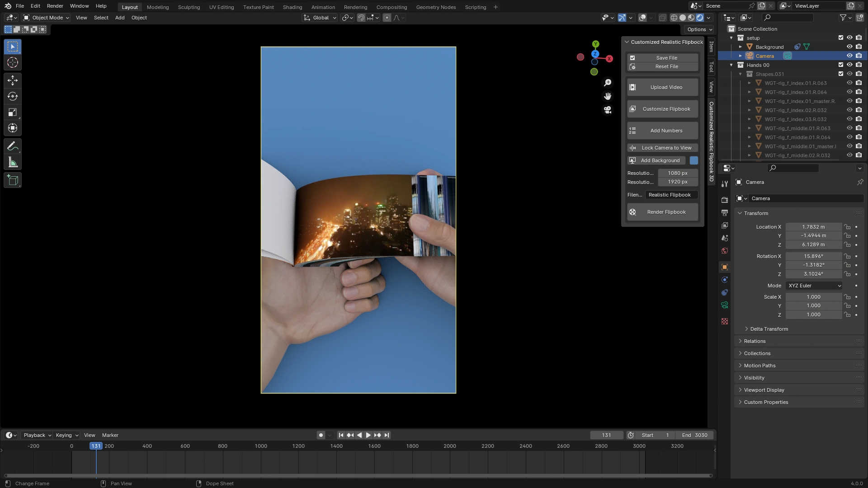Screen dimensions: 868x488
Task: Select the Measure ruler tool
Action: click(13, 163)
